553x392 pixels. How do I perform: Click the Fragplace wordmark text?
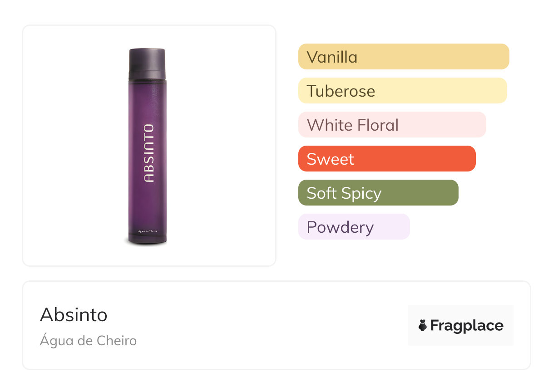[467, 325]
